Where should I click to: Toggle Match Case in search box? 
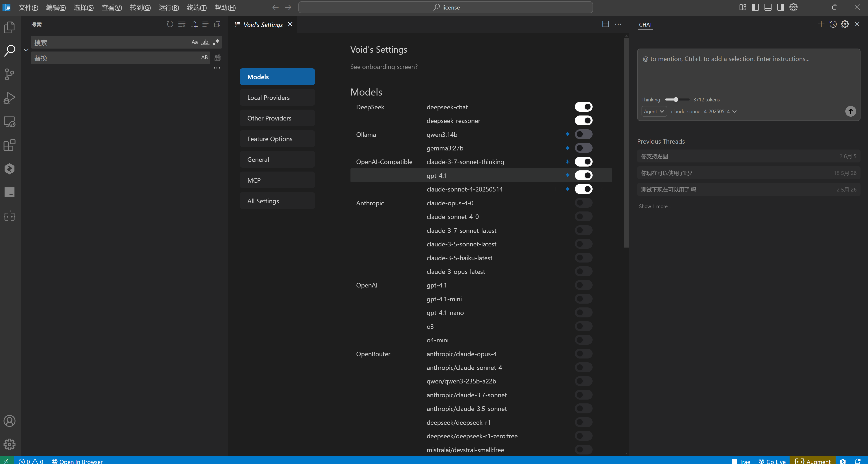tap(195, 42)
